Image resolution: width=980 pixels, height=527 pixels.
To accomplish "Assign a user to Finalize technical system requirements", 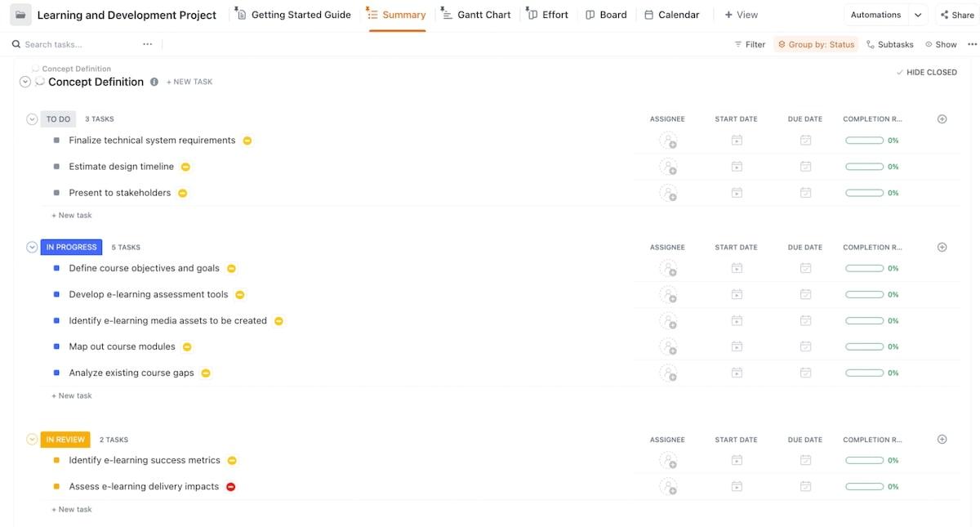I will click(668, 141).
